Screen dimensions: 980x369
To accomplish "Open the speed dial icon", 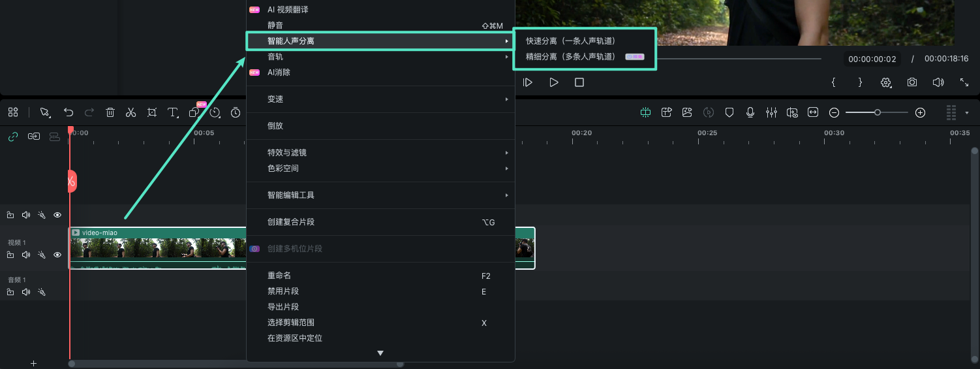I will pyautogui.click(x=215, y=112).
